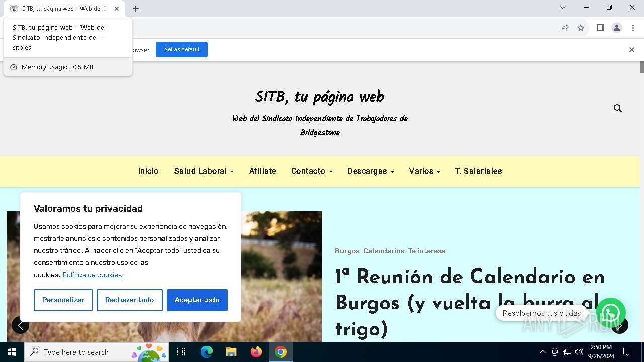Viewport: 644px width, 362px height.
Task: Open the Burgos category link
Action: 347,251
